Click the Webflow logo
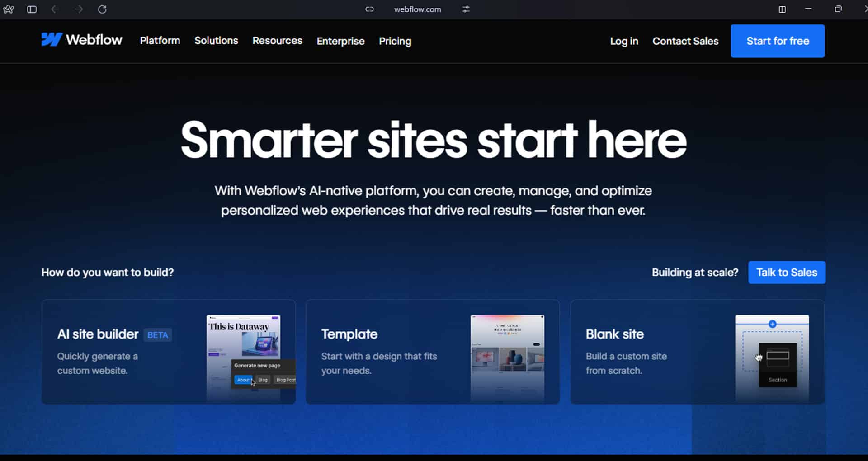This screenshot has height=461, width=868. tap(82, 40)
